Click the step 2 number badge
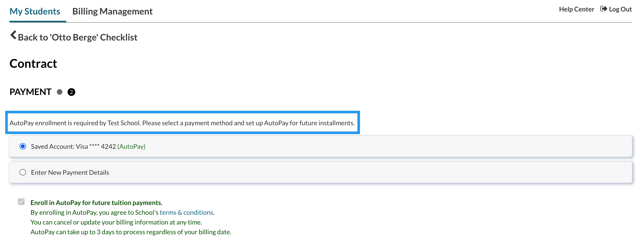The image size is (644, 244). click(x=71, y=92)
